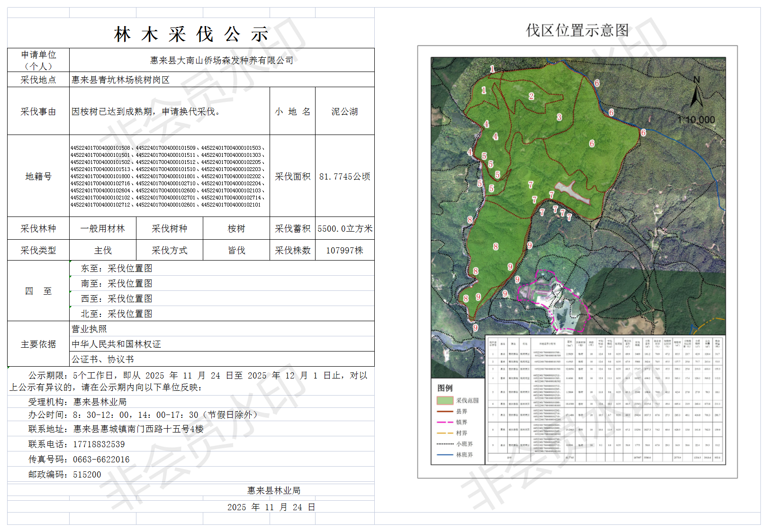Click plot number 2 on the map
This screenshot has width=768, height=532.
[x=531, y=97]
